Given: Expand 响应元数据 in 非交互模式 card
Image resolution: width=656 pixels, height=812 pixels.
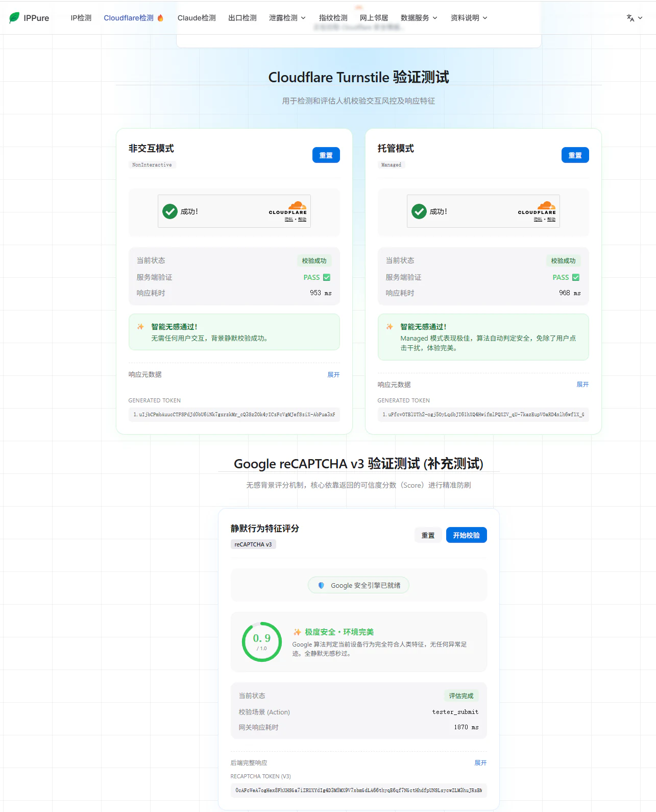Looking at the screenshot, I should point(333,375).
